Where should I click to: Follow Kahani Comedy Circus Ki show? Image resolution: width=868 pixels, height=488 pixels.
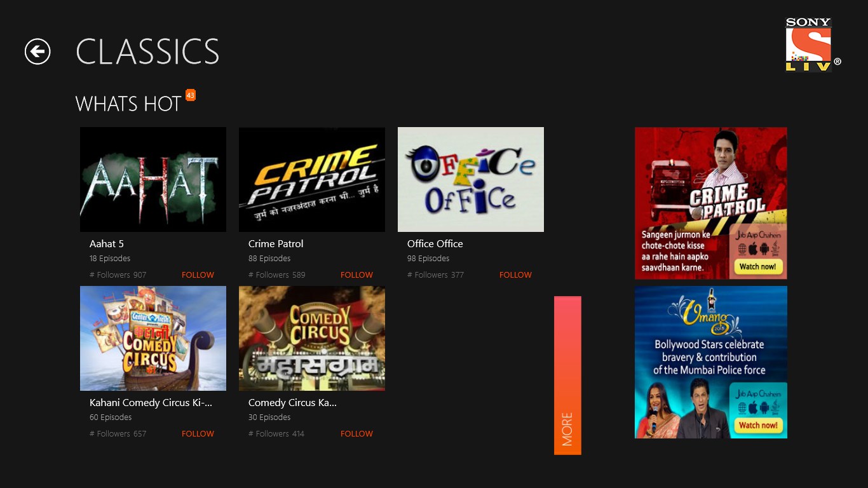pos(198,434)
